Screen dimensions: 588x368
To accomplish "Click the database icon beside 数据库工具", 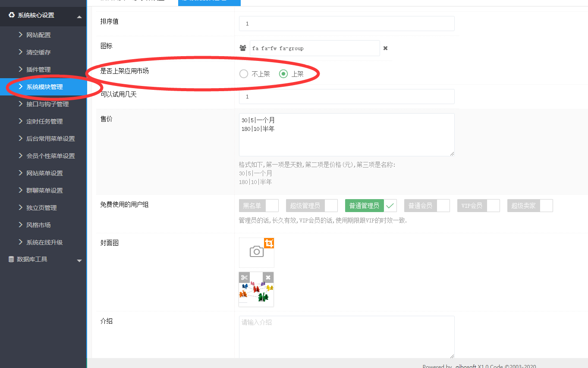I will [x=11, y=259].
